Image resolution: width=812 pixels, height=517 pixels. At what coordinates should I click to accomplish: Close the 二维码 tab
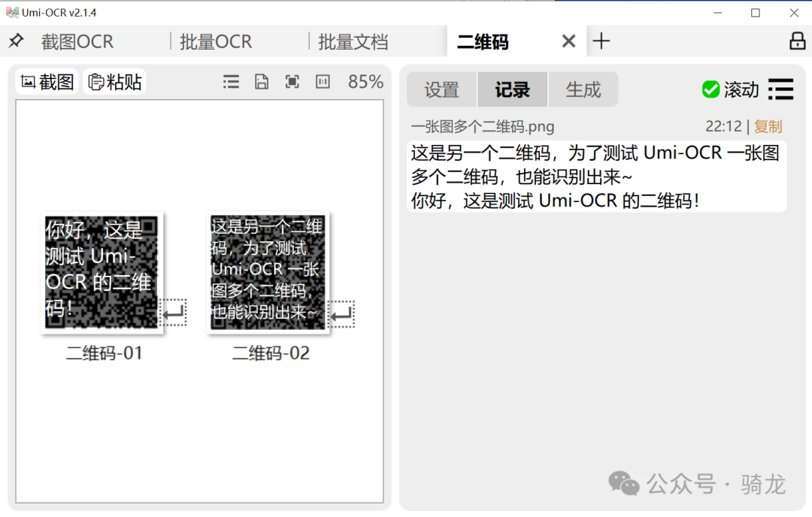(x=568, y=41)
